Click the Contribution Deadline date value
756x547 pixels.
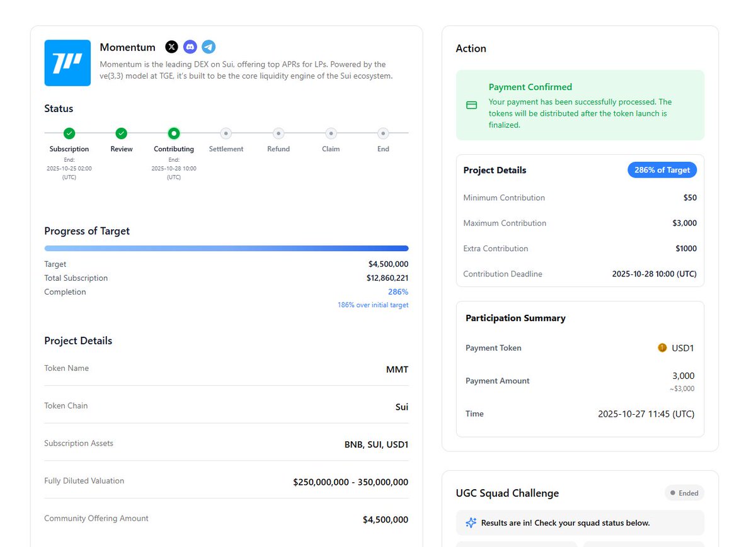(x=655, y=274)
